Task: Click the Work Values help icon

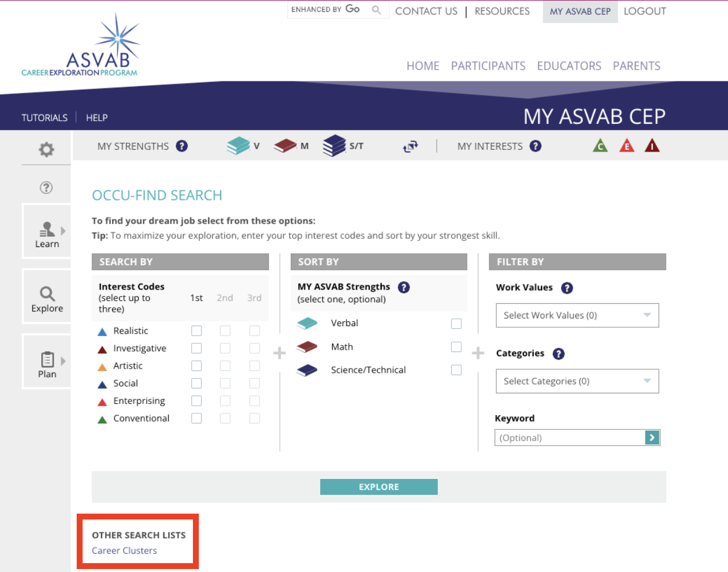Action: [566, 288]
